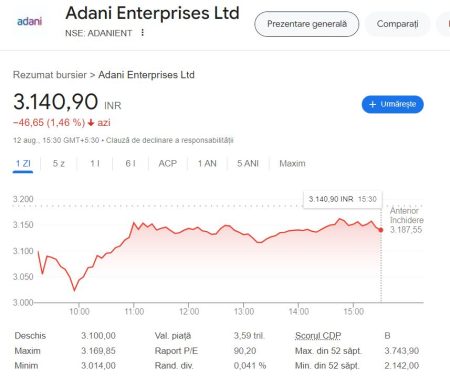Click the red down arrow next to azi

91,123
